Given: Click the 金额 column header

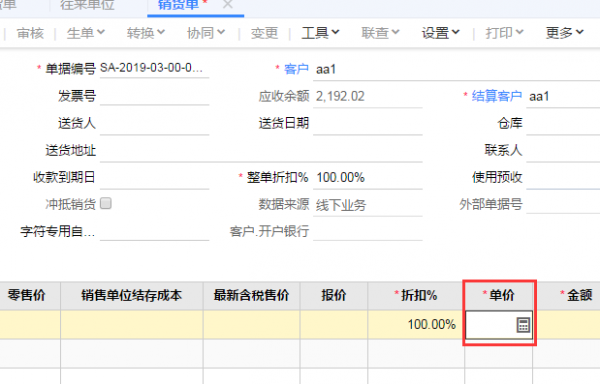Looking at the screenshot, I should (567, 295).
